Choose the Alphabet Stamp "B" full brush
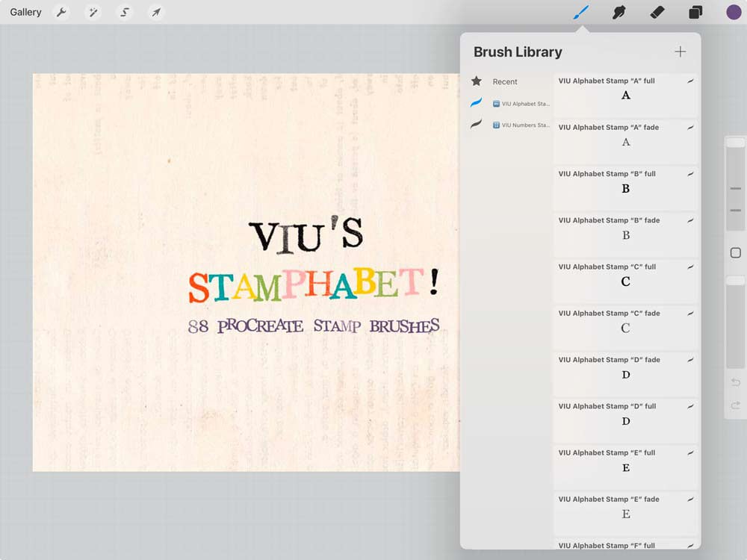Screen dimensions: 747x560 tap(625, 187)
